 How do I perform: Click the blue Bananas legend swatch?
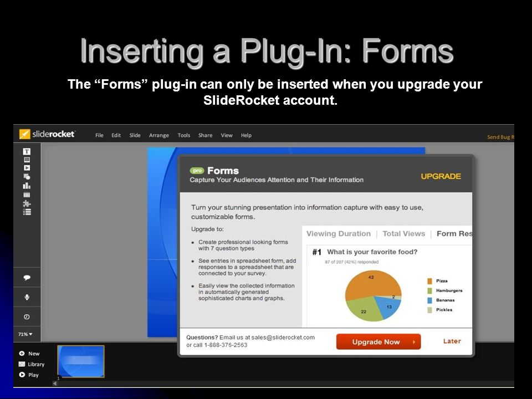[429, 300]
